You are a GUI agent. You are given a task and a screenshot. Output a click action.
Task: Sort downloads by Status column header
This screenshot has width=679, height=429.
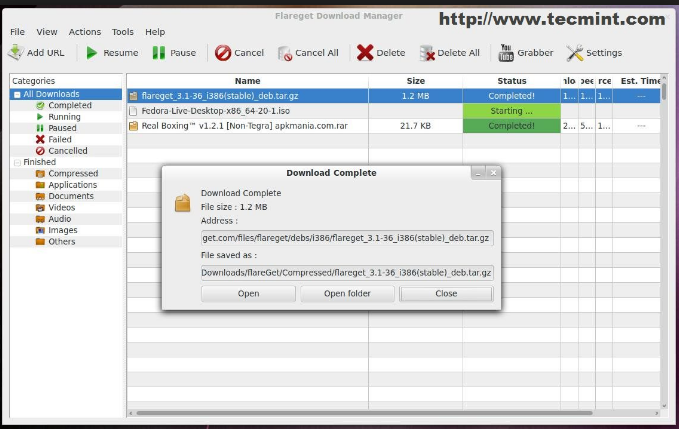(x=511, y=81)
